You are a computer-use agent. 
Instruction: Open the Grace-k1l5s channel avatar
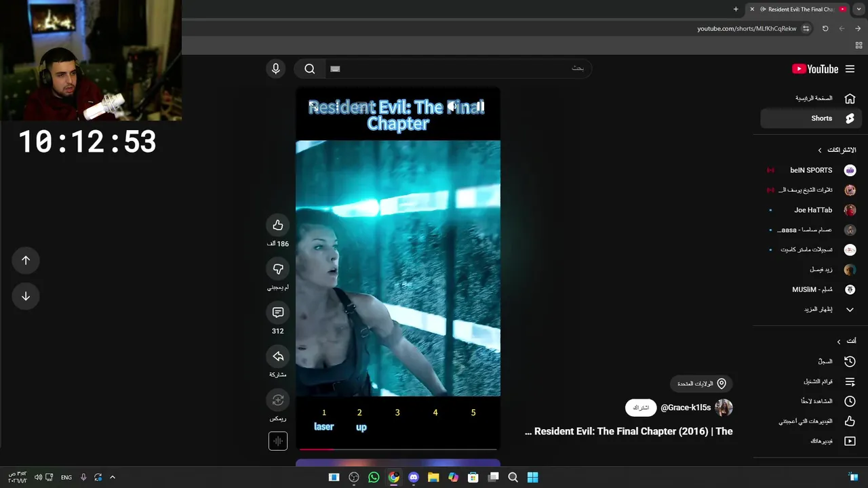coord(724,407)
